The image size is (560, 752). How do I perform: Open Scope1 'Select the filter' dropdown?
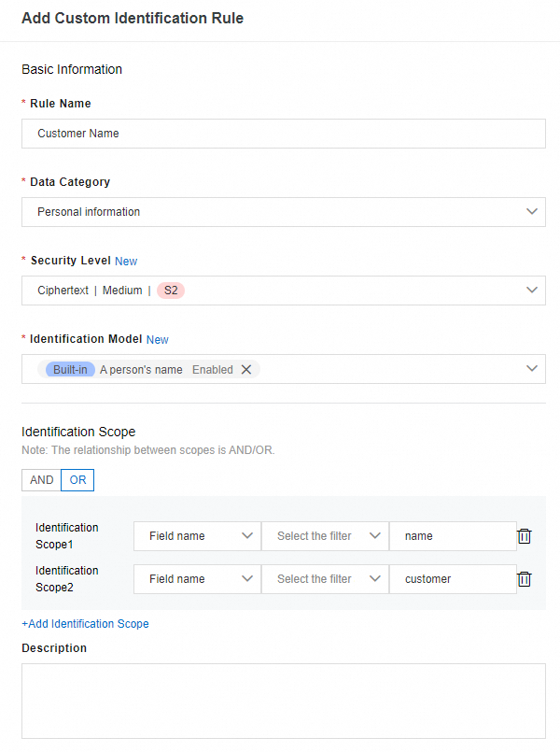(325, 536)
